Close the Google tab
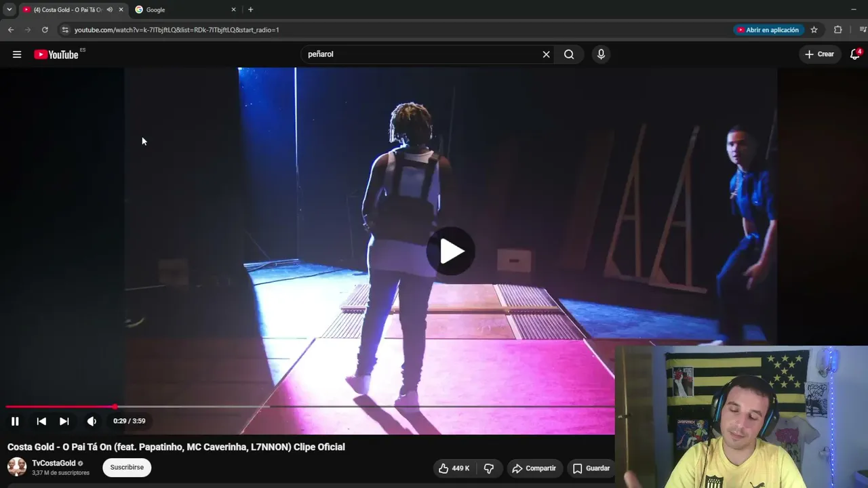 coord(234,9)
